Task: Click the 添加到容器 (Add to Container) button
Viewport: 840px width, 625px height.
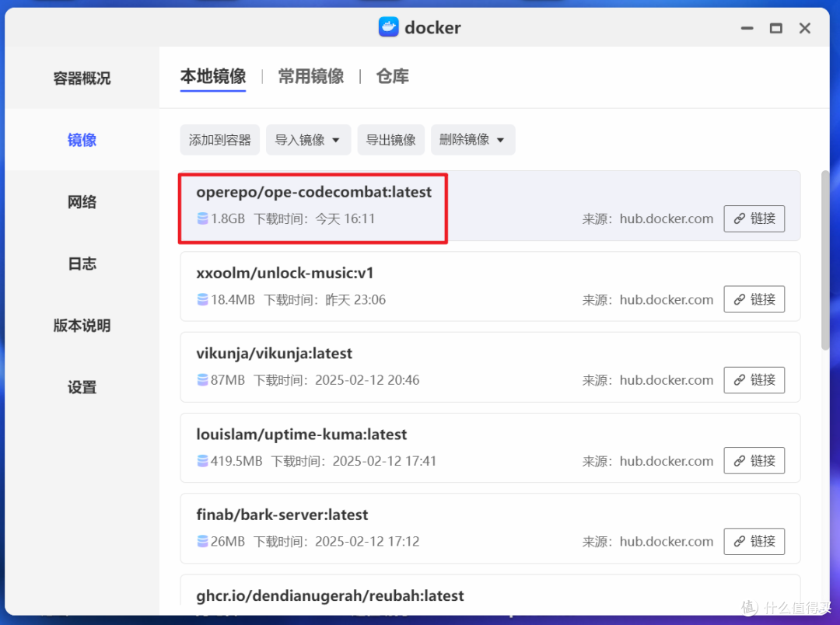Action: coord(220,140)
